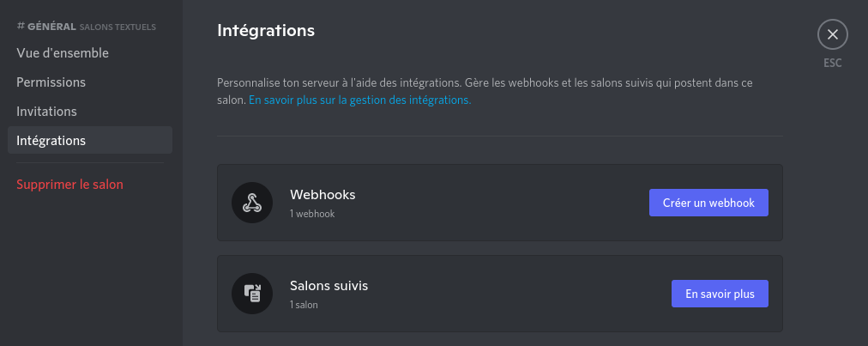Click the Intégrations page heading
This screenshot has width=868, height=346.
click(x=266, y=30)
